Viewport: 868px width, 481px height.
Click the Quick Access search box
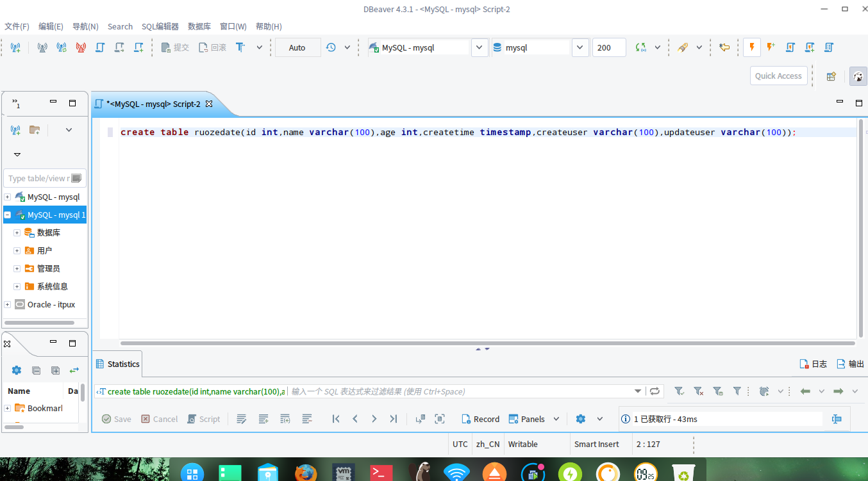pyautogui.click(x=778, y=76)
